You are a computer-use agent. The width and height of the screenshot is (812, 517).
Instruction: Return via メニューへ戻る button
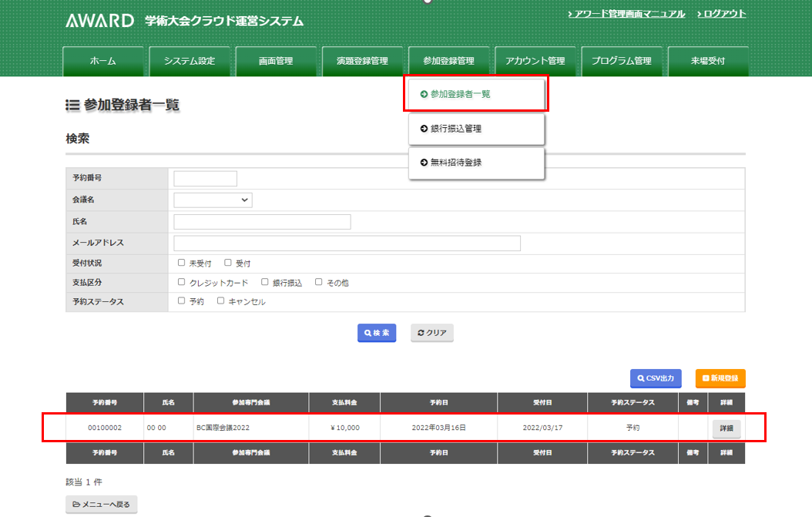pos(102,505)
